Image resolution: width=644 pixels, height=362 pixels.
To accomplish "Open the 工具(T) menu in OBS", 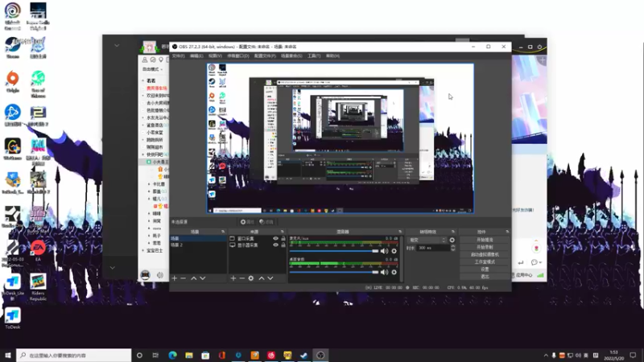I will pyautogui.click(x=314, y=56).
